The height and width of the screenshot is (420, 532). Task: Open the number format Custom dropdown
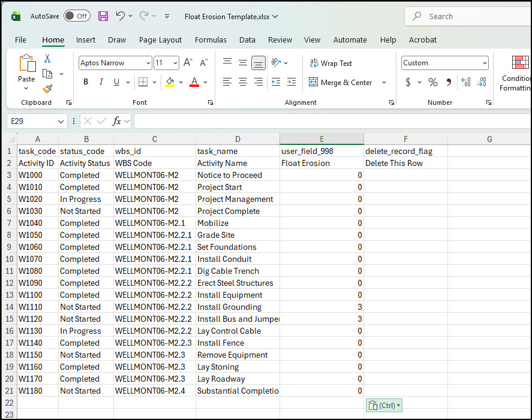click(x=485, y=63)
